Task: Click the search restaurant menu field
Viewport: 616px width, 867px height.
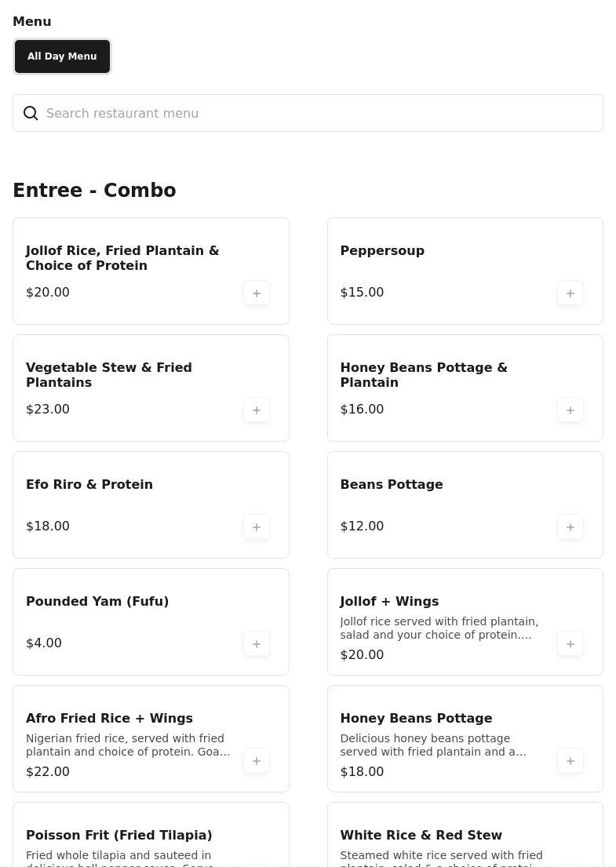Action: (x=314, y=114)
